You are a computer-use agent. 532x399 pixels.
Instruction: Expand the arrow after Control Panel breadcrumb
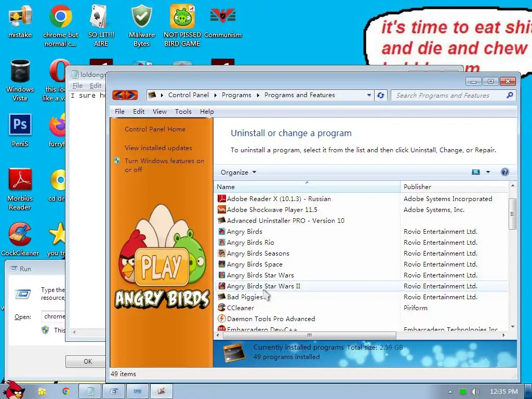(x=216, y=96)
